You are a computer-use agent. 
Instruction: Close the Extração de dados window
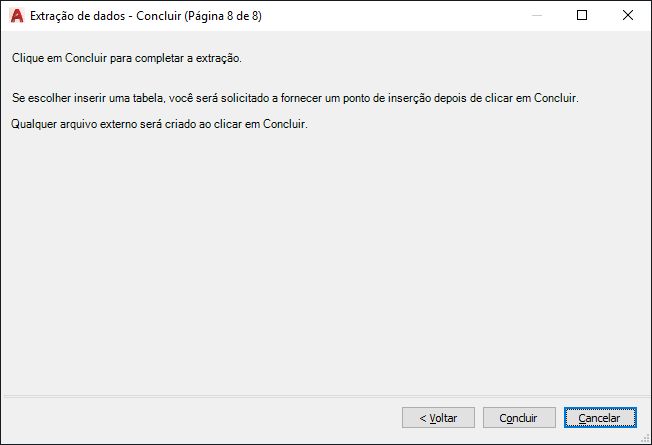pos(627,16)
